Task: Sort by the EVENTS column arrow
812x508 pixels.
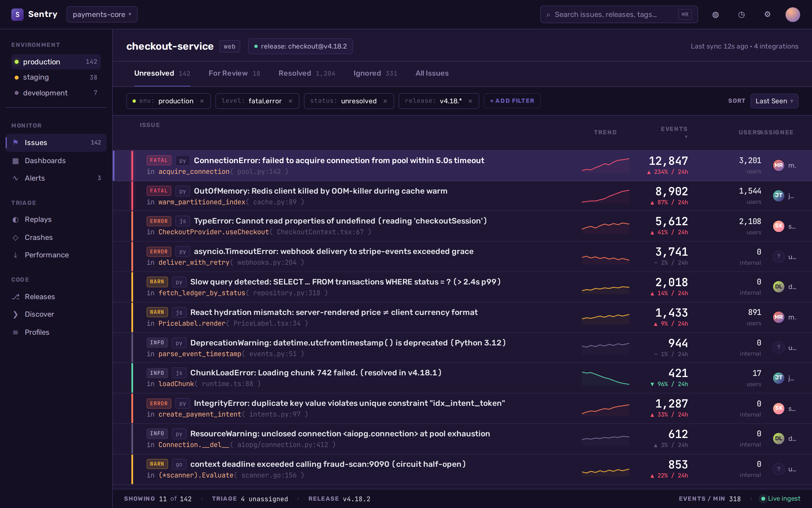Action: [x=686, y=137]
